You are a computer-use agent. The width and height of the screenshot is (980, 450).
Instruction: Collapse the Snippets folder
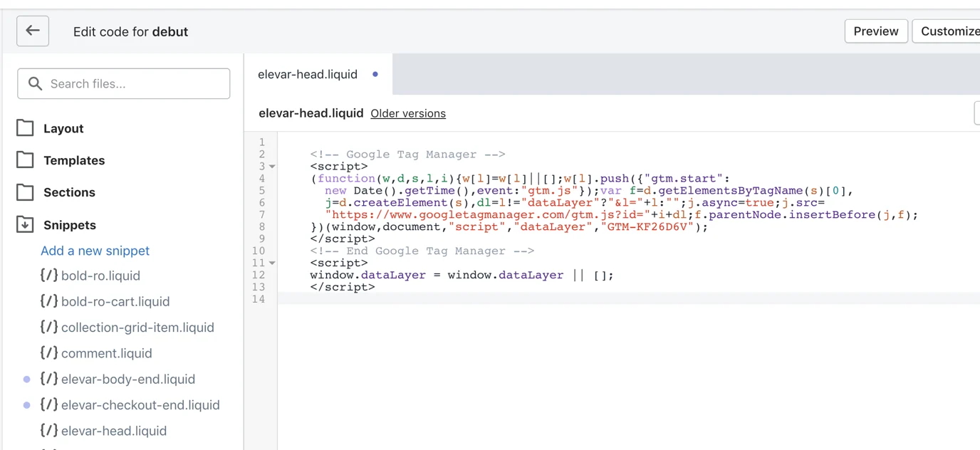tap(70, 225)
